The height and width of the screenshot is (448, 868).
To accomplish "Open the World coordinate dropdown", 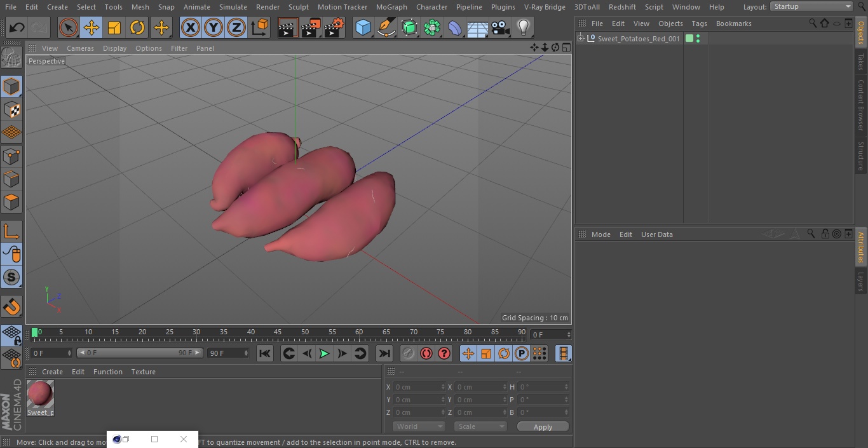I will (418, 426).
